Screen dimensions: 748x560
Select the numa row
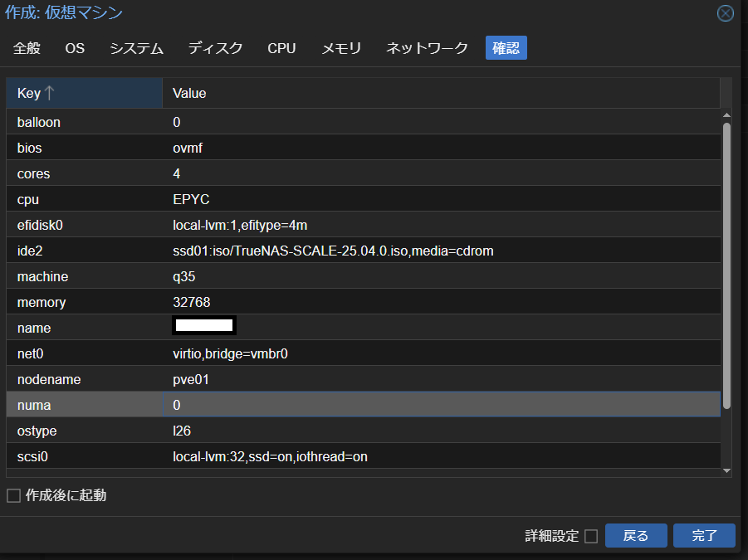pos(363,405)
